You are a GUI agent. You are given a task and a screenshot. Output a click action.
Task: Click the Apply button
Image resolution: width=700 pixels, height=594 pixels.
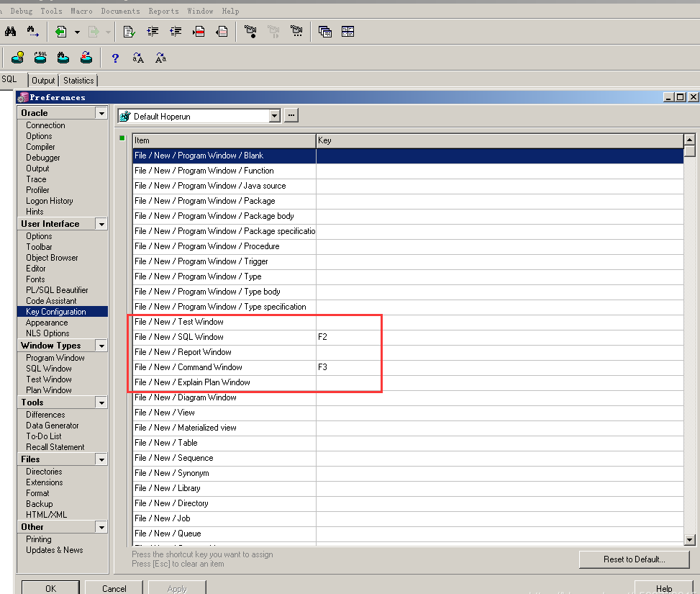[x=177, y=588]
